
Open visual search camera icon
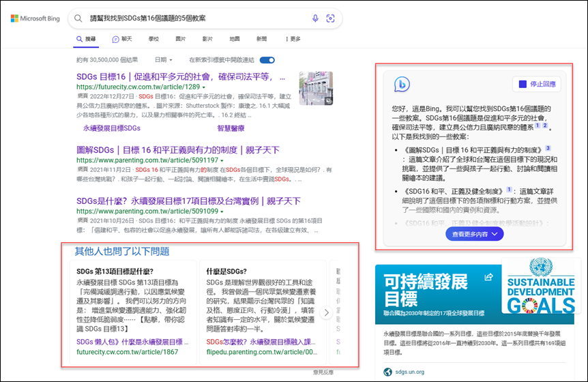[x=330, y=18]
